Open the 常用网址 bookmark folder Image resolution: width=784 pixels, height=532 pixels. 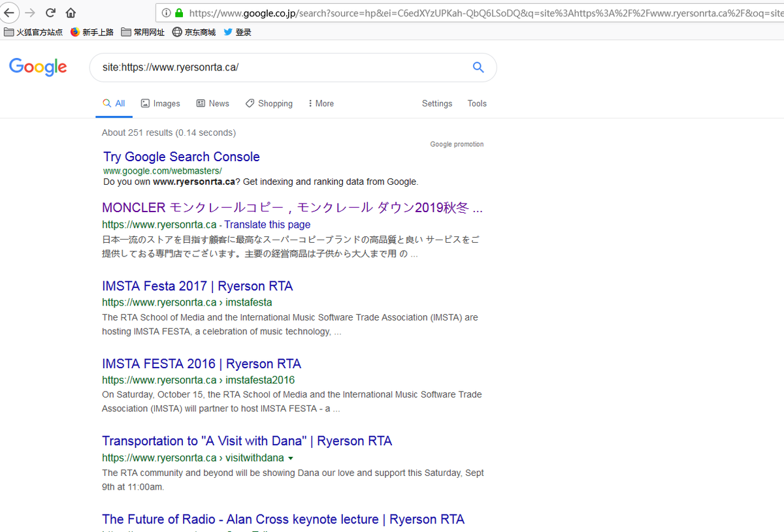142,32
